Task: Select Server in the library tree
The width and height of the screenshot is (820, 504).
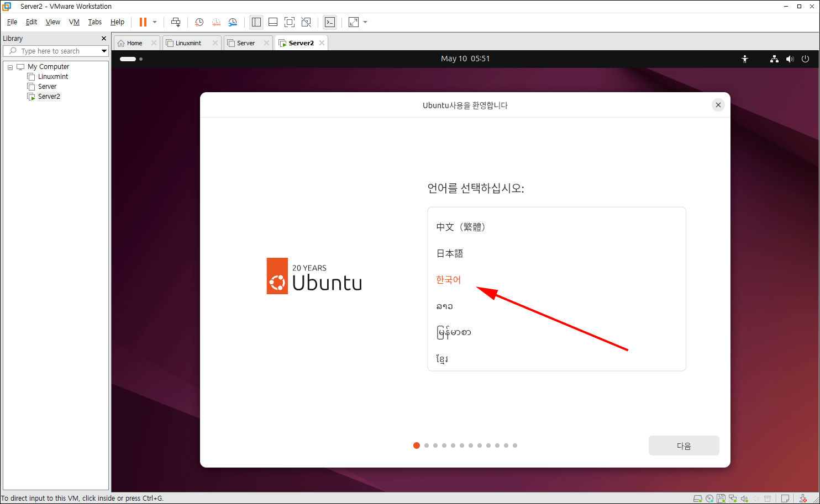Action: [47, 87]
